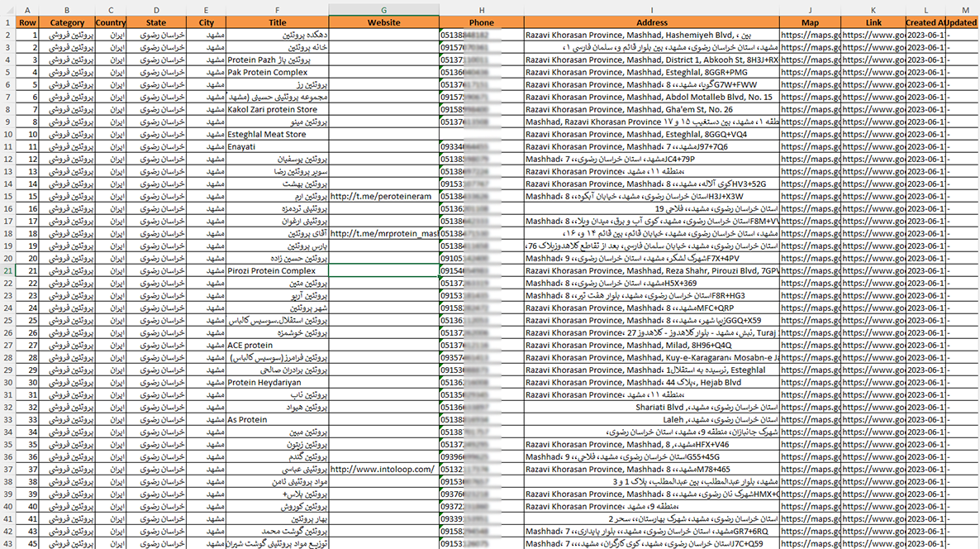Select entire column J by its letter

pos(810,10)
